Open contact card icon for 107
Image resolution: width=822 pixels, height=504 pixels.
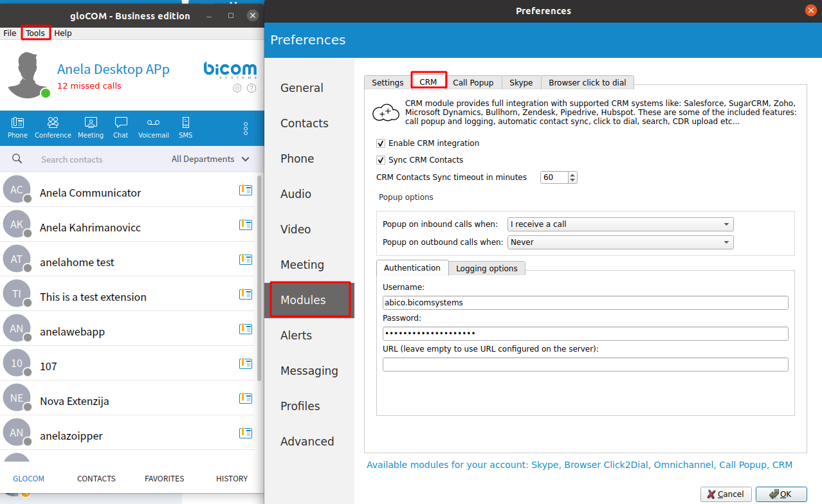coord(245,363)
